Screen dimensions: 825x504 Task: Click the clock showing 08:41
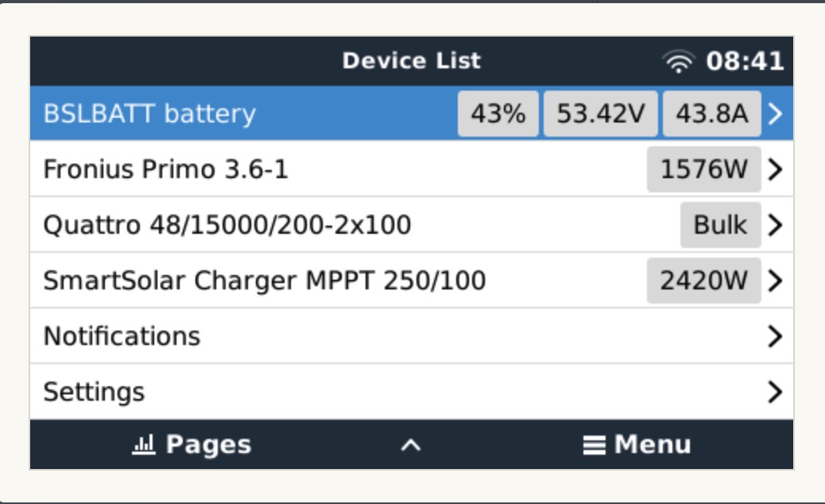coord(745,61)
